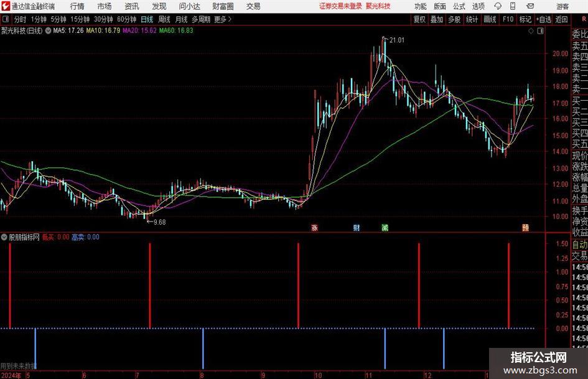Image resolution: width=588 pixels, height=379 pixels.
Task: Open the mobile phone icon in title bar
Action: [513, 6]
